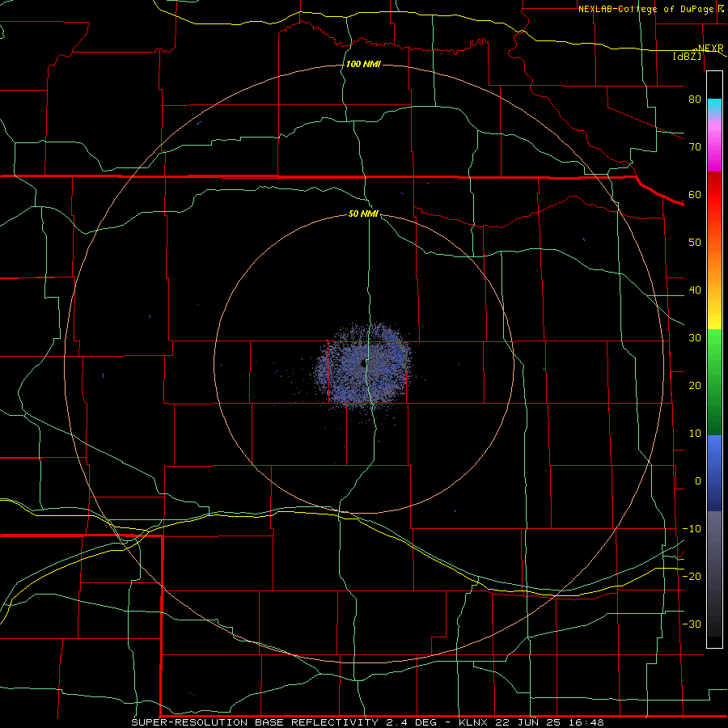This screenshot has height=728, width=728.
Task: Click the 100 NMI range ring label
Action: [x=363, y=64]
